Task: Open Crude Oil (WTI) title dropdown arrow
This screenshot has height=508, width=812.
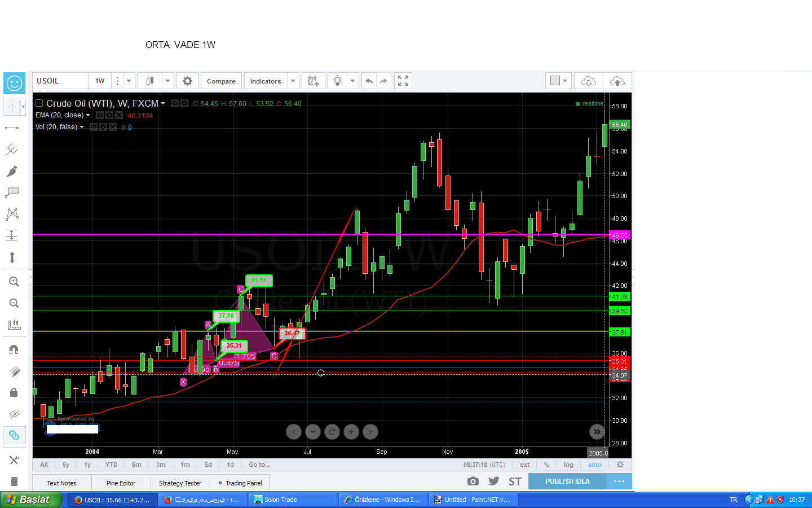Action: click(163, 103)
